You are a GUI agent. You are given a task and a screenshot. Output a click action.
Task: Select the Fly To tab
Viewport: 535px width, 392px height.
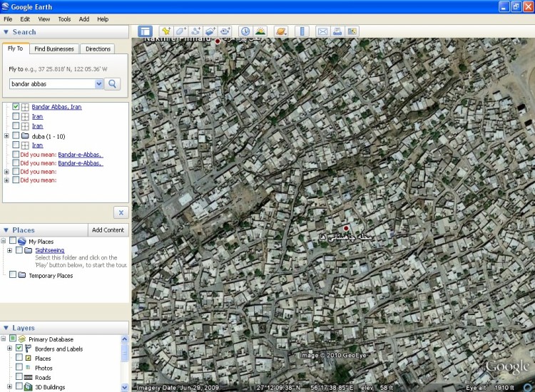16,48
